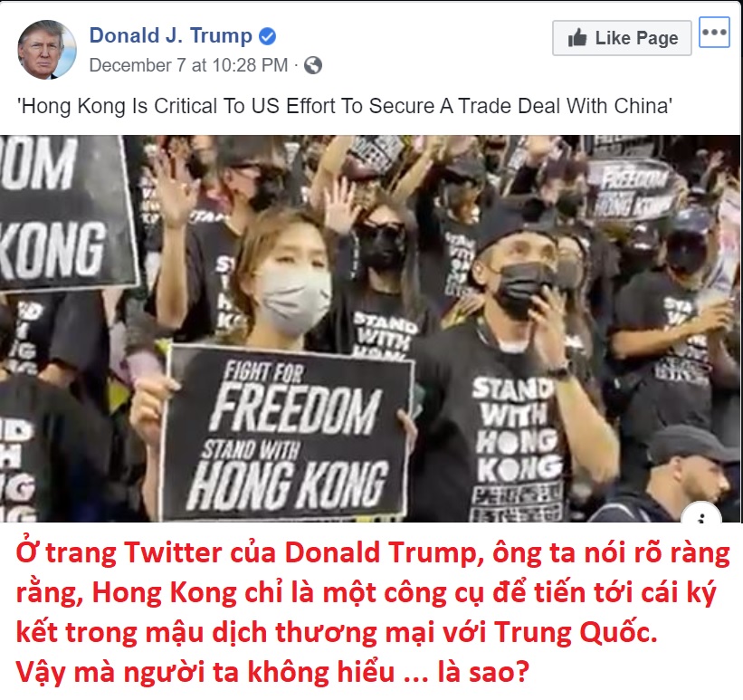Viewport: 743px width, 700px height.
Task: Click the circular icon at the video's bottom-right corner
Action: point(701,514)
